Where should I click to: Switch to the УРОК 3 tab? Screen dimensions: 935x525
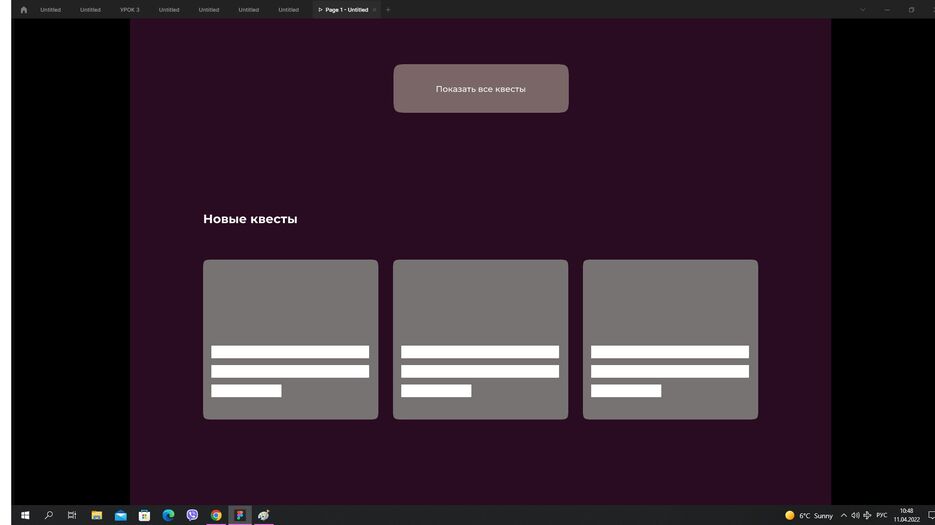[129, 10]
